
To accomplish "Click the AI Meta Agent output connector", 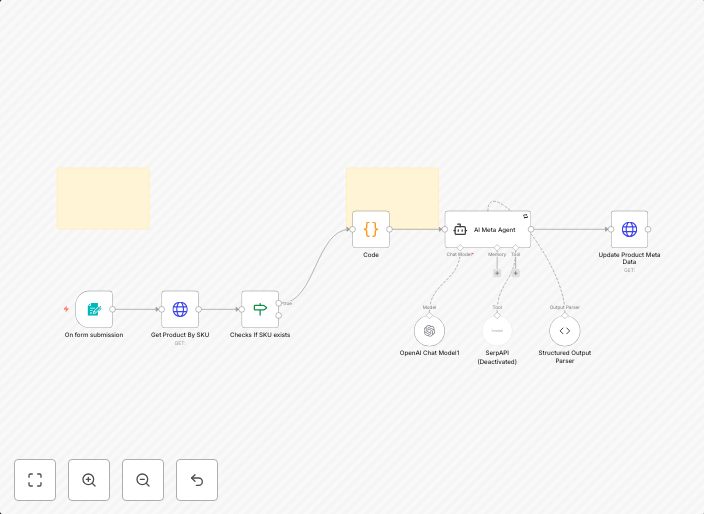I will (x=531, y=229).
